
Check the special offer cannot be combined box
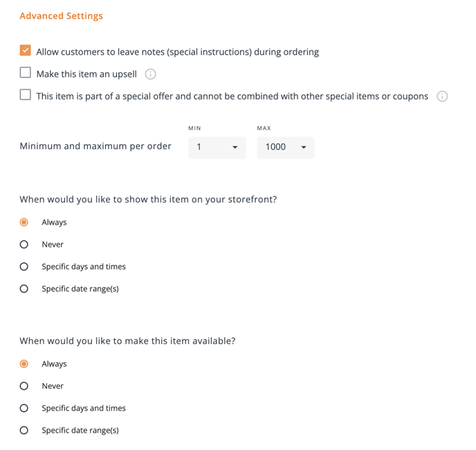pyautogui.click(x=25, y=95)
